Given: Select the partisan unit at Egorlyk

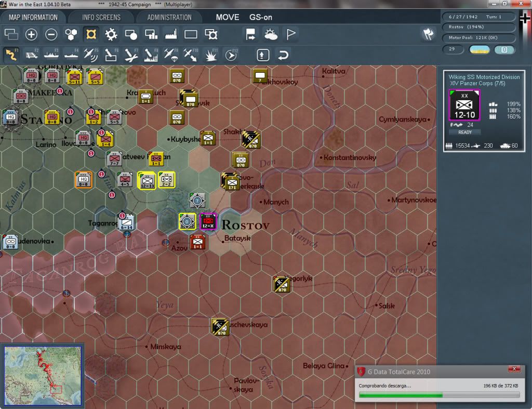Looking at the screenshot, I should pos(282,284).
